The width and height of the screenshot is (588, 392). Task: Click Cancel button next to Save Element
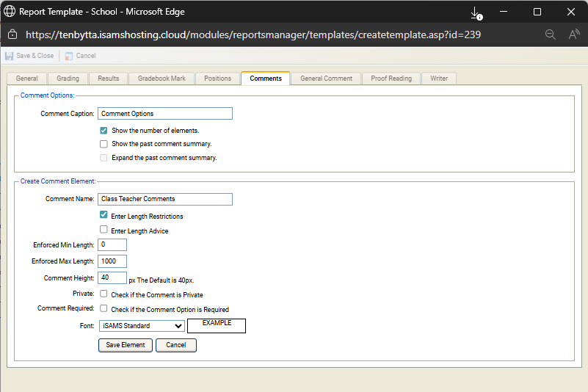tap(175, 345)
